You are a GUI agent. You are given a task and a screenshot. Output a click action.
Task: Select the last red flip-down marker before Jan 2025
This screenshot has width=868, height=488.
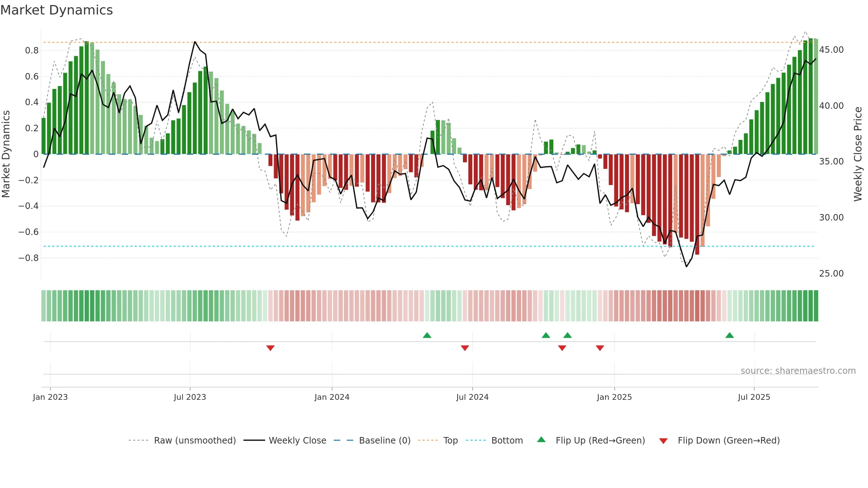click(600, 348)
